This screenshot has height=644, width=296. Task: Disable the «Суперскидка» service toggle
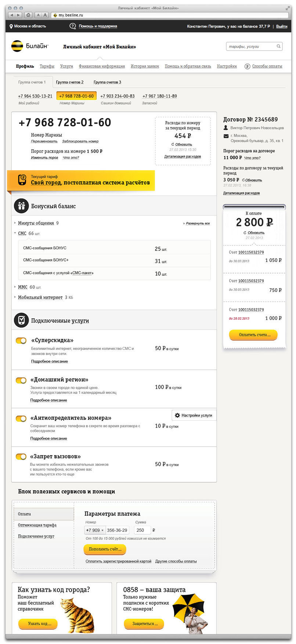coord(21,341)
